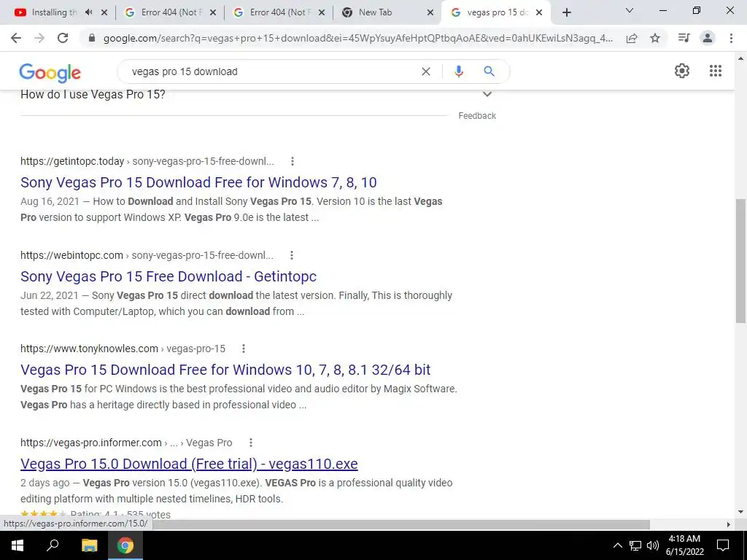The height and width of the screenshot is (560, 747).
Task: Share this page icon
Action: click(x=632, y=38)
